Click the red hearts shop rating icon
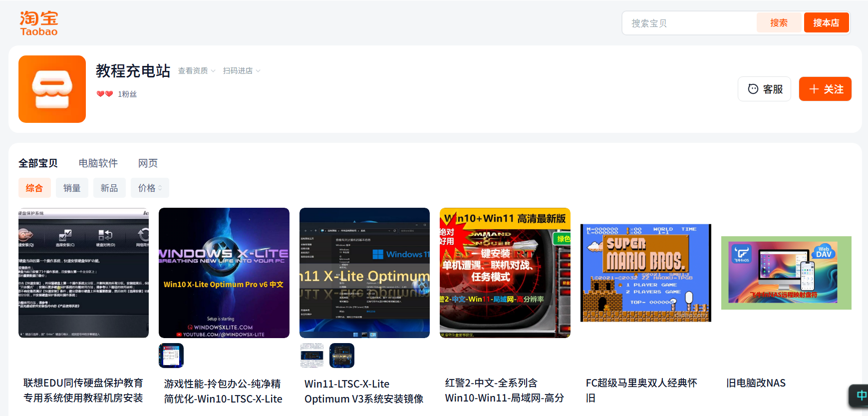Viewport: 868px width, 416px height. pos(105,94)
